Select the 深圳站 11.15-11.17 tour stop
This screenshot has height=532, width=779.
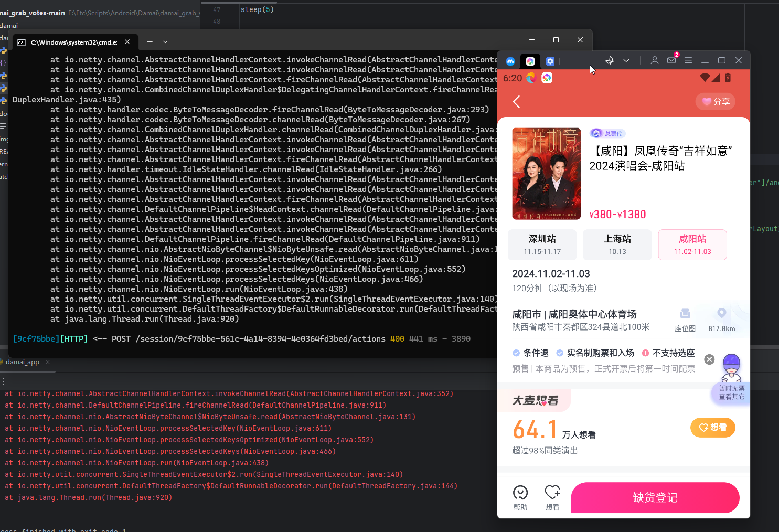(x=542, y=244)
